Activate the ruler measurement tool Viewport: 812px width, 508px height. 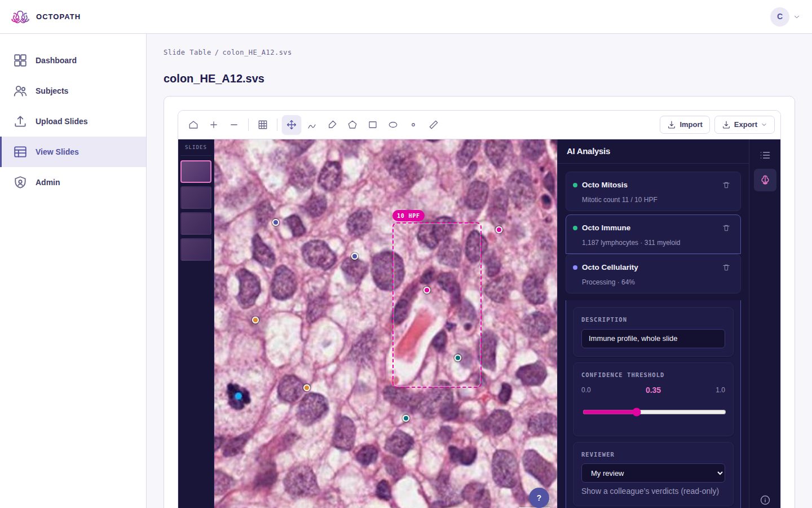[434, 125]
